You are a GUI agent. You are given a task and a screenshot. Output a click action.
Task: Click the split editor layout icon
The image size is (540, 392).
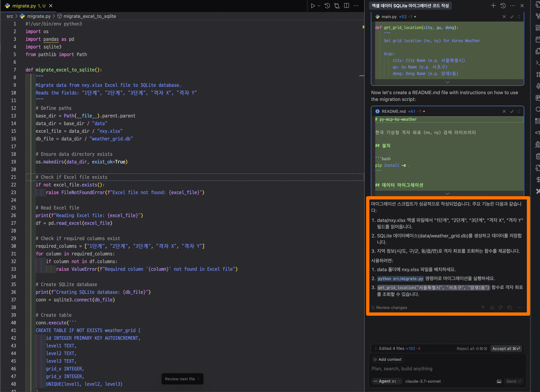coord(346,6)
